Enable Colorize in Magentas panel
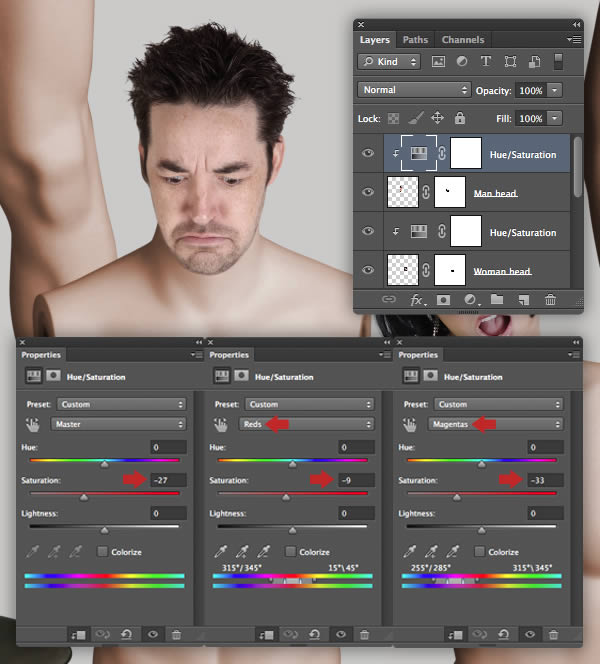600x664 pixels. click(x=479, y=551)
